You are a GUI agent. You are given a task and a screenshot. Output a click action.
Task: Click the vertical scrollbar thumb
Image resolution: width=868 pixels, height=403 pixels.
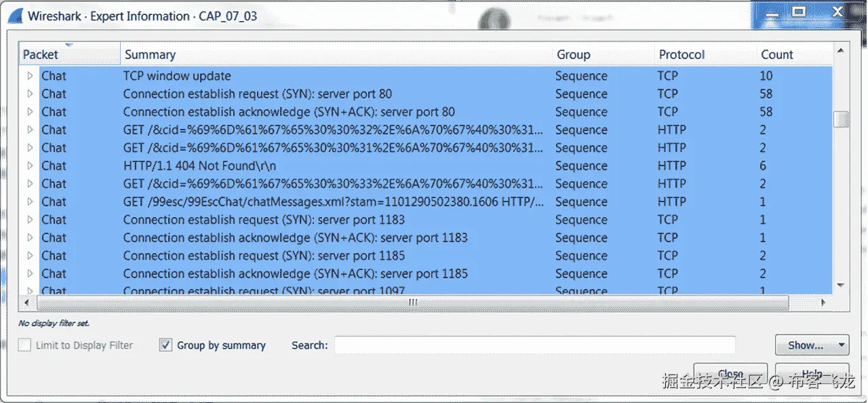tap(841, 119)
